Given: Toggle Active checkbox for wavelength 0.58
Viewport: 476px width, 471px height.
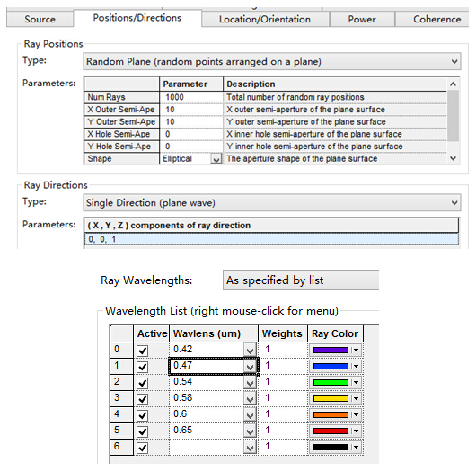Looking at the screenshot, I should coord(143,399).
